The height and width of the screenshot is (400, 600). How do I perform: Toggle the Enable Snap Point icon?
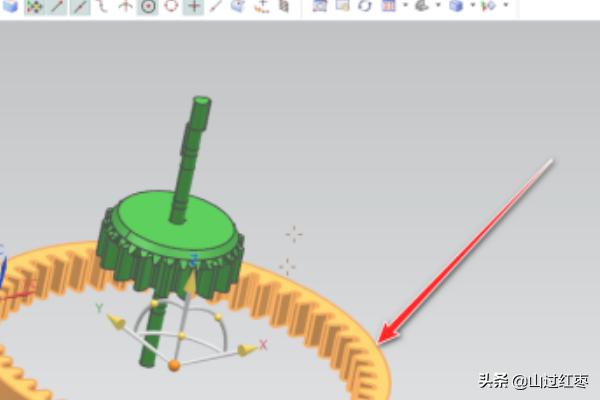tap(34, 7)
